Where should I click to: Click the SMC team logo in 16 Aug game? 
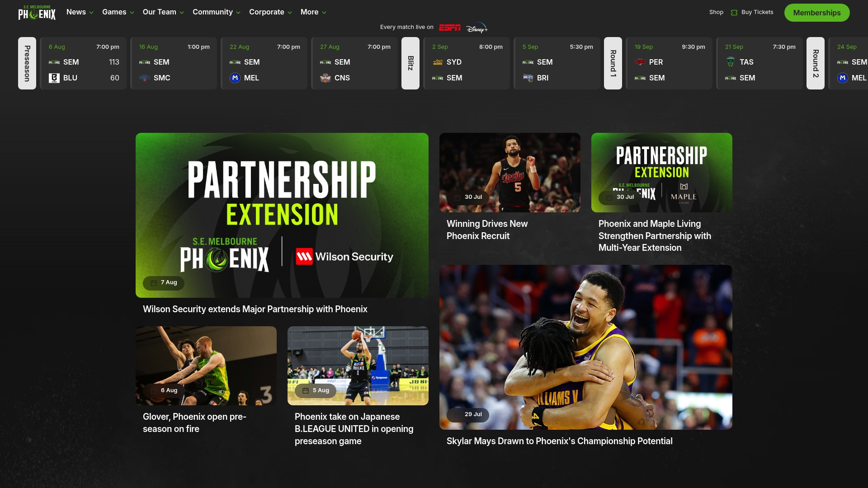(x=145, y=78)
